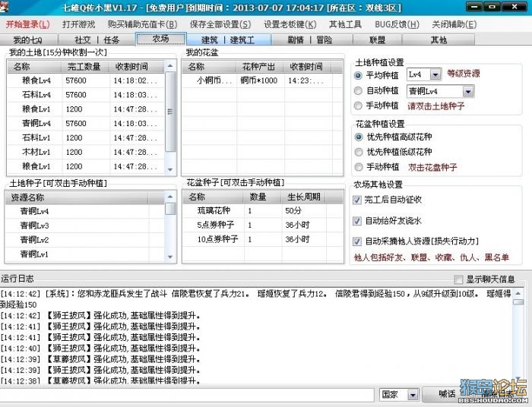Image resolution: width=532 pixels, height=407 pixels.
Task: Click 开始登录(L) menu item
Action: (27, 24)
